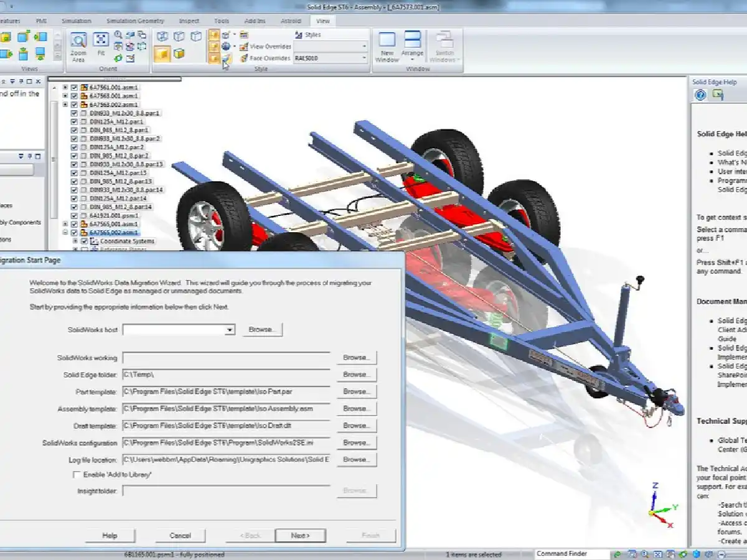Click the Face Overrides icon
Screen dimensions: 747x560
tap(243, 58)
